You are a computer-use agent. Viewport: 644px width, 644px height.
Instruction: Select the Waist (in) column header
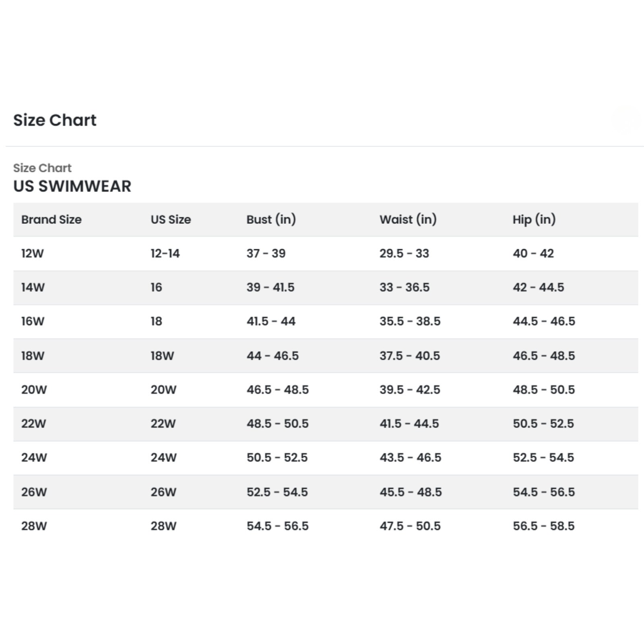tap(408, 219)
